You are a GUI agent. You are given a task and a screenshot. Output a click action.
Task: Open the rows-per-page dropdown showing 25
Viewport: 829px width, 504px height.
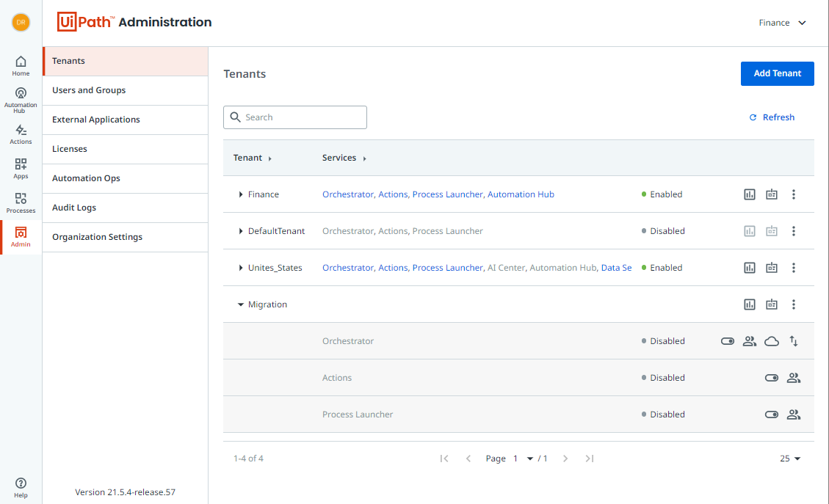[x=790, y=459]
